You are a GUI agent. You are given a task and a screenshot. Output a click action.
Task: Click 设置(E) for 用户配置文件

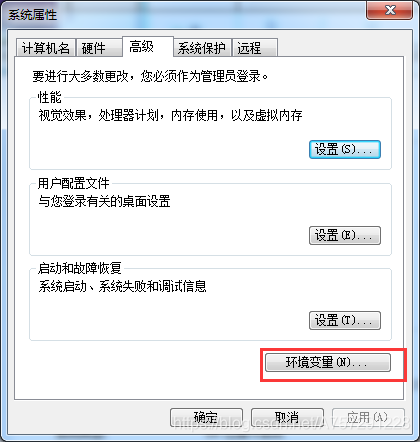click(x=345, y=235)
